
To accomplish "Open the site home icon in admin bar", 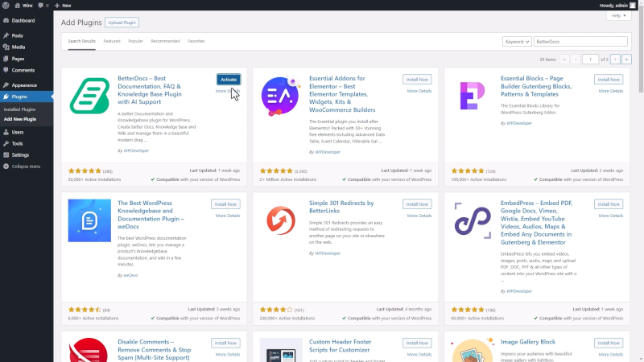I will tap(17, 6).
